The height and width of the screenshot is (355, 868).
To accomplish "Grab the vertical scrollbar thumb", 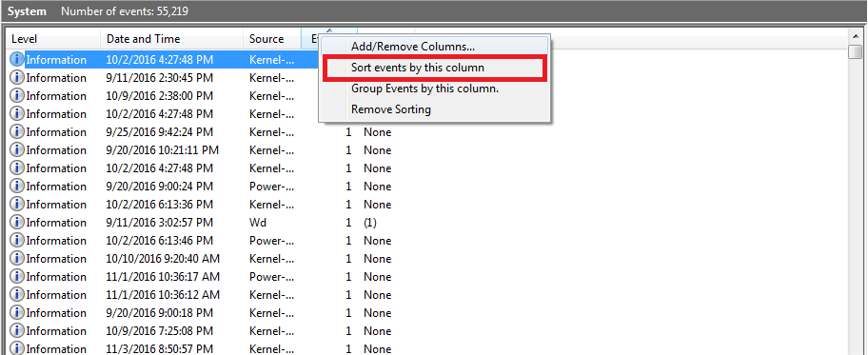I will [x=856, y=52].
